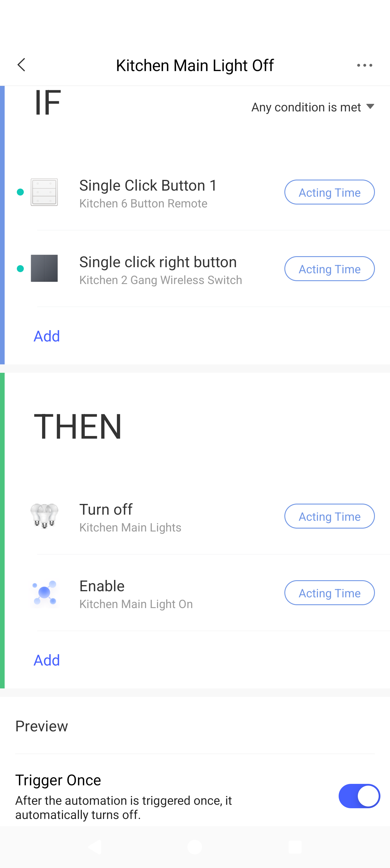Tap the Kitchen 2 Gang Wireless Switch icon
The image size is (390, 868).
coord(44,269)
